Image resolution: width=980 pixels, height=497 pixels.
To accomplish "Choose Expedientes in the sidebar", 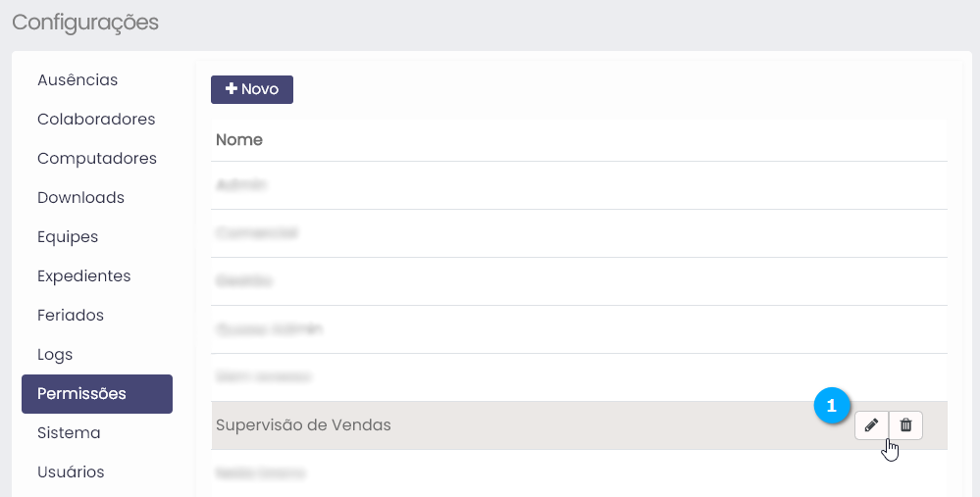I will [83, 275].
